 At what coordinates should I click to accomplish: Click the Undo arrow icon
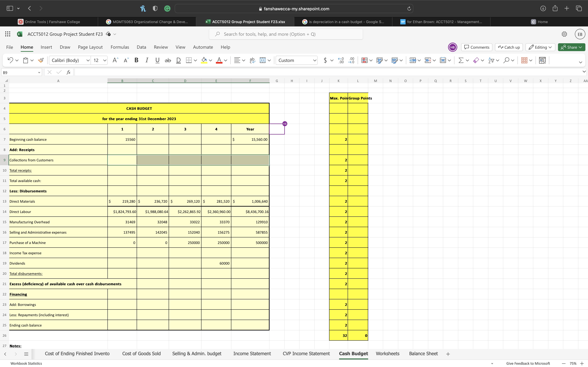10,60
